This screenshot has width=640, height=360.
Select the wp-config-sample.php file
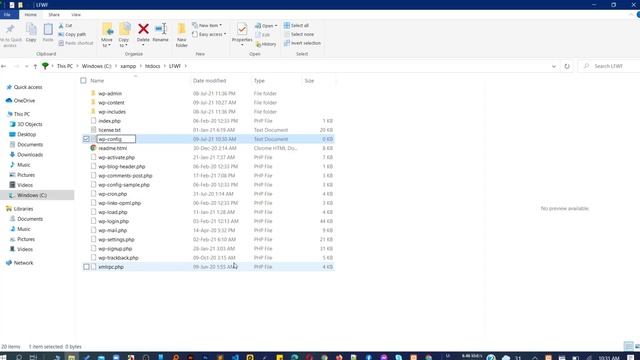[208, 185]
